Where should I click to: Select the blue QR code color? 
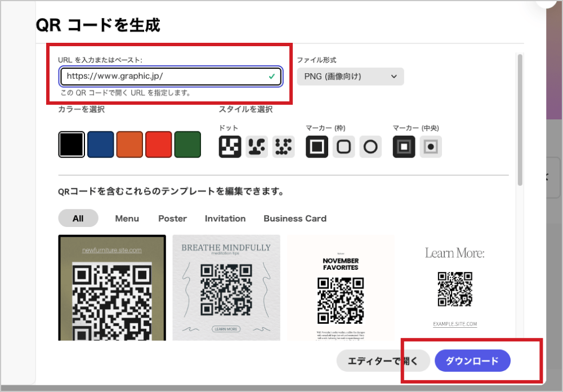tap(100, 144)
